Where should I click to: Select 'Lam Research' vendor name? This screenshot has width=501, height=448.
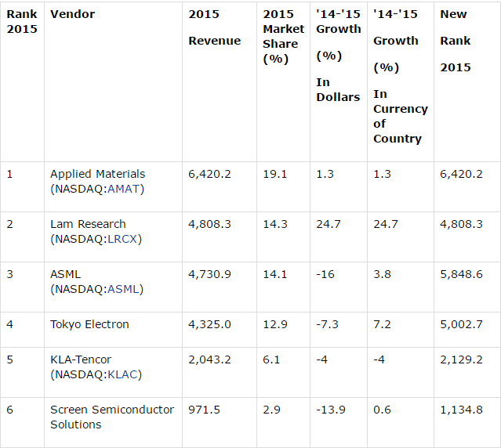tap(88, 224)
